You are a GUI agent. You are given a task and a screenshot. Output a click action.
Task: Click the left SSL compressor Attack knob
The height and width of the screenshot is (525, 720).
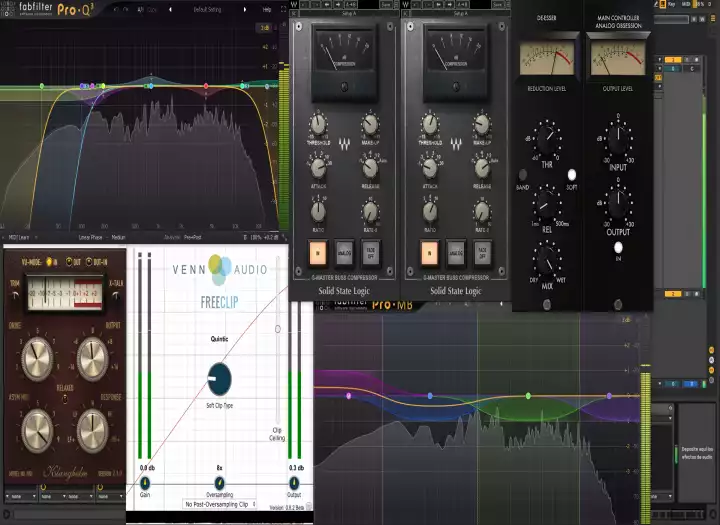(x=318, y=168)
